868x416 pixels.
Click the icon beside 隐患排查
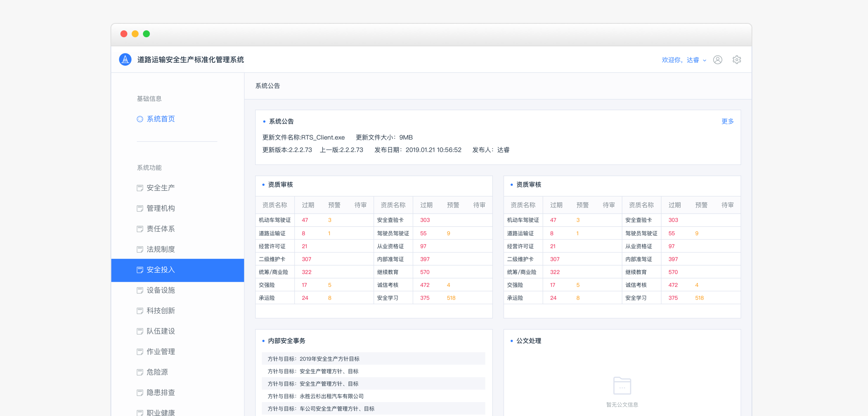139,392
